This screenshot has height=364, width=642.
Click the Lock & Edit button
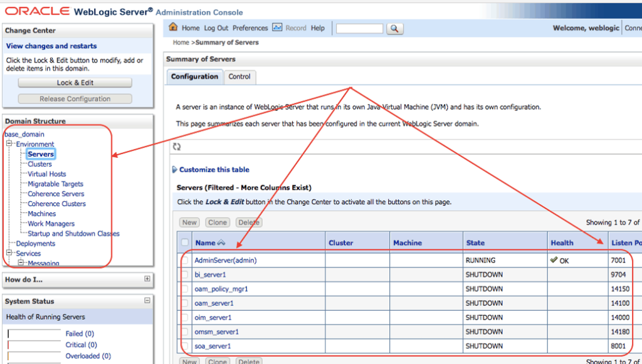pos(75,83)
